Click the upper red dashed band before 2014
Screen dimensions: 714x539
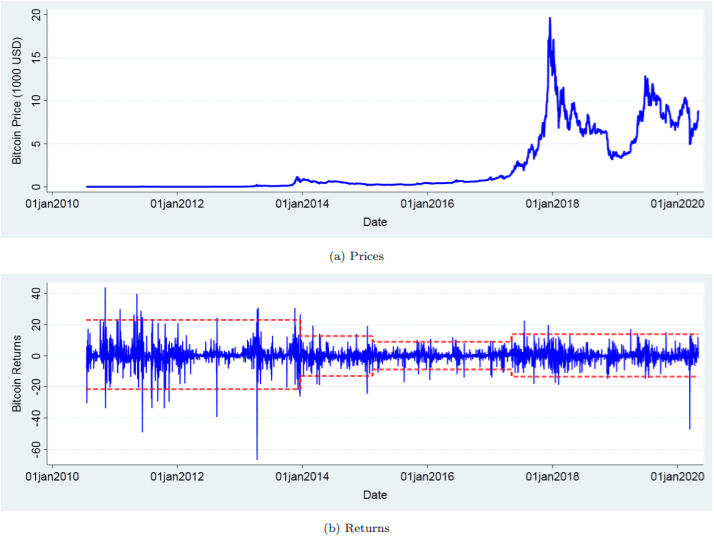click(x=190, y=320)
